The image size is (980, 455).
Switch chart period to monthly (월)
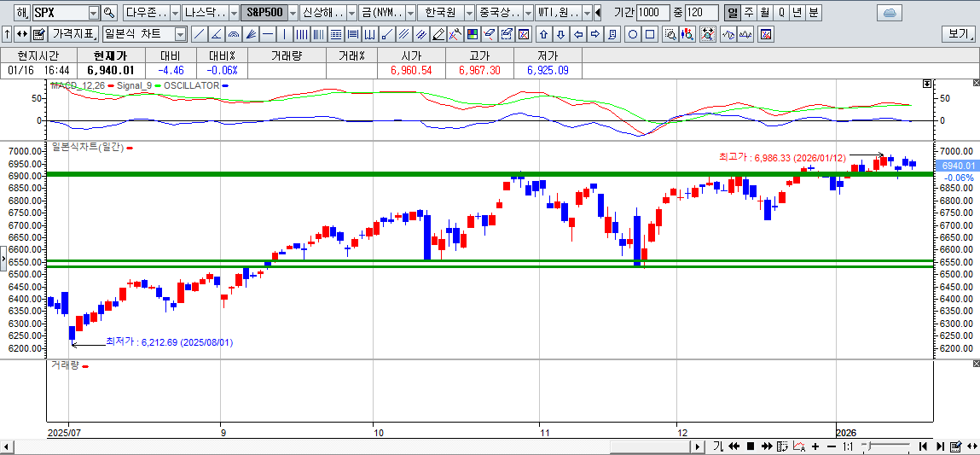pos(765,13)
